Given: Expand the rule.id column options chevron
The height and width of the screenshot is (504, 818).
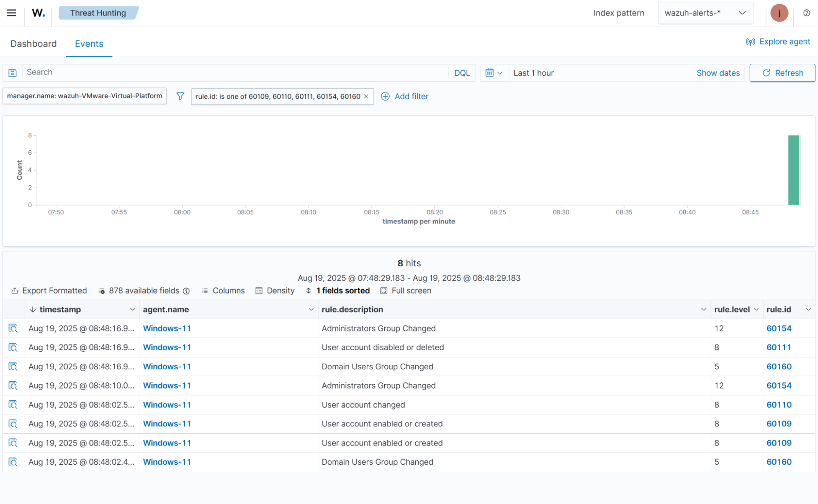Looking at the screenshot, I should coord(808,309).
